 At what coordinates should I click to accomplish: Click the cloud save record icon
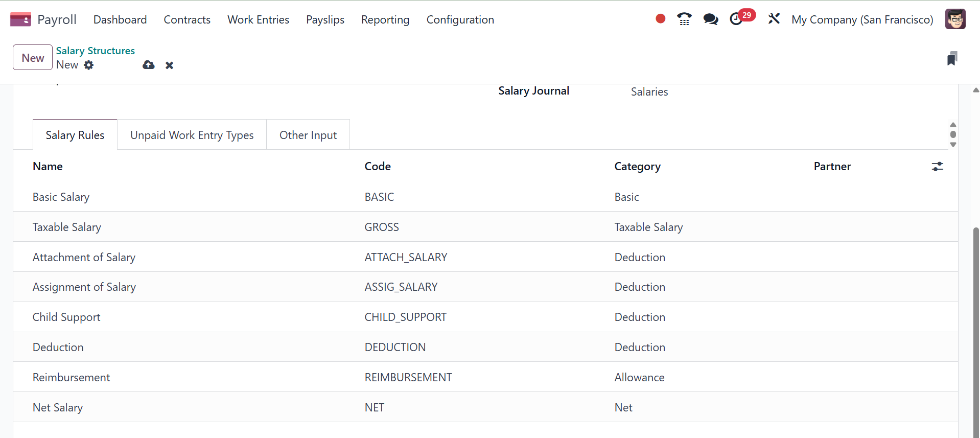tap(148, 65)
